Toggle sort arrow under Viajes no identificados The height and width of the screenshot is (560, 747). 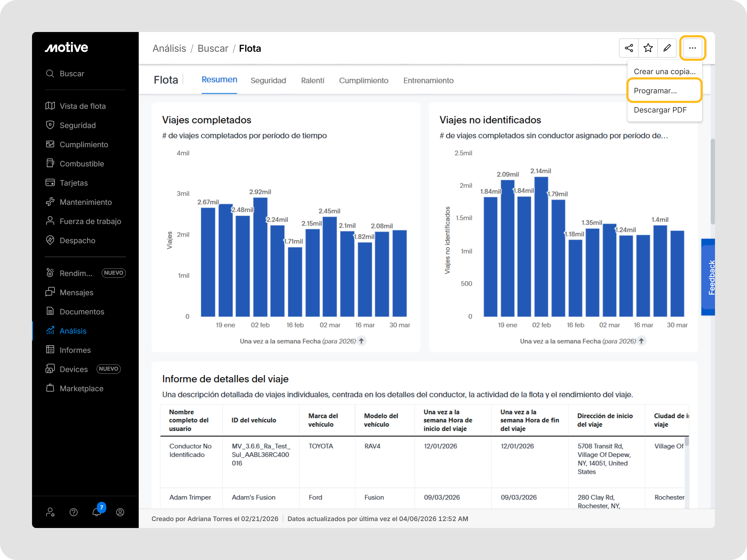point(641,341)
